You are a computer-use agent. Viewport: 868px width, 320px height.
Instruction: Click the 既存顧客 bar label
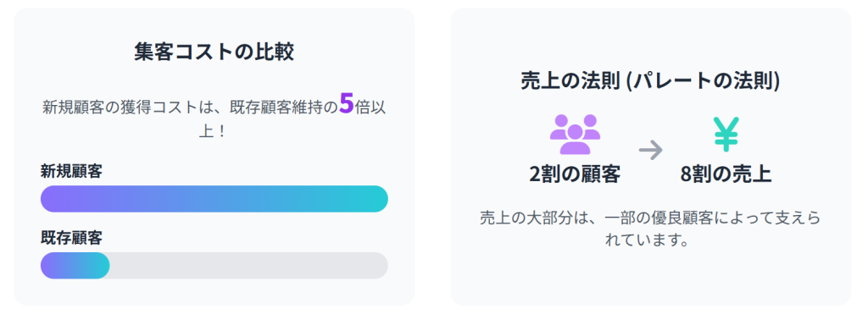[71, 238]
